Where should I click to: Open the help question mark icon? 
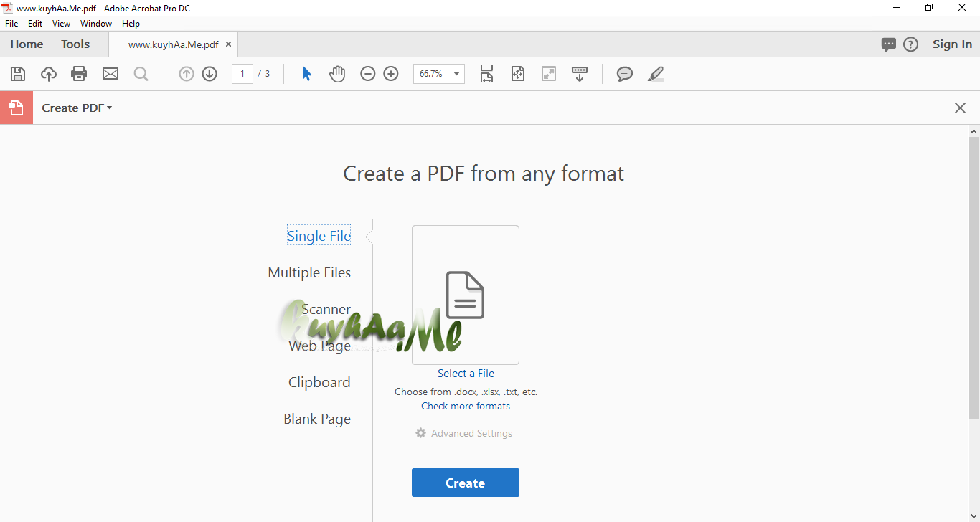(x=910, y=44)
